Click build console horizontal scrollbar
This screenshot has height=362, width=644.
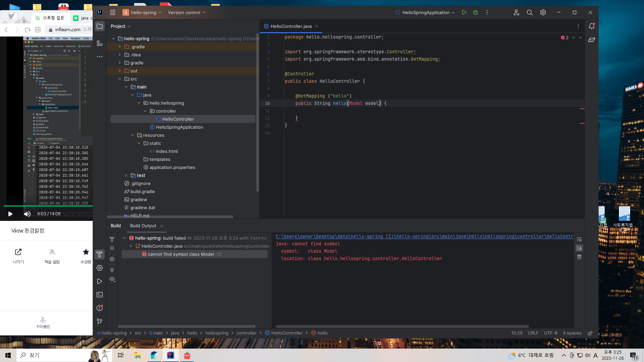click(x=402, y=326)
